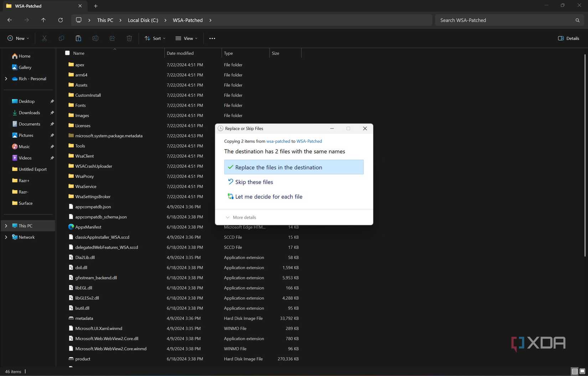Click the Delete trash icon
Screen dimensions: 588x376
(x=129, y=38)
